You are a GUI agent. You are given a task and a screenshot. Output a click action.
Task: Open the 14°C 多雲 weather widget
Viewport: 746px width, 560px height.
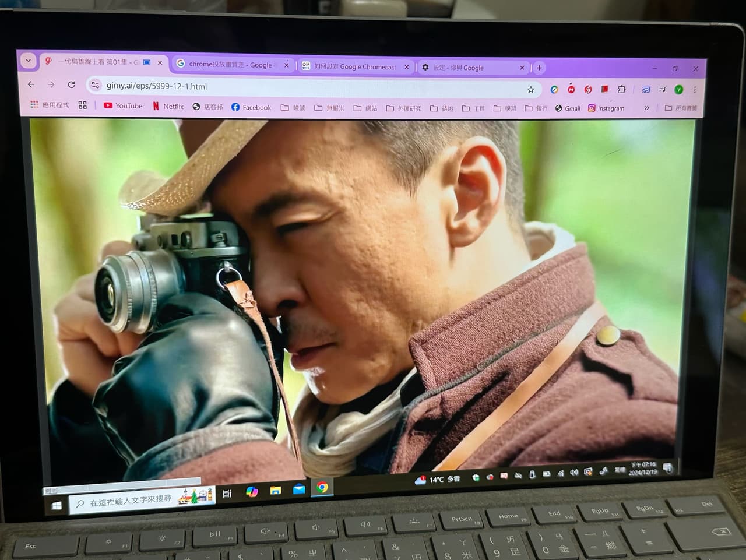coord(438,480)
